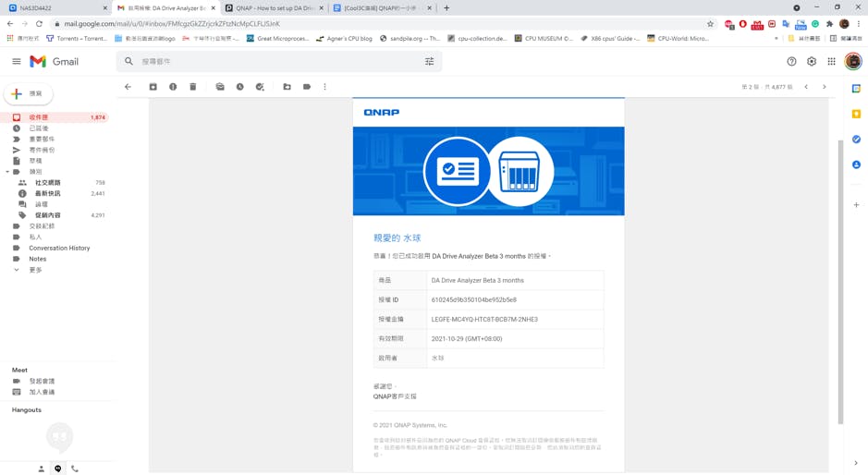Click the Compose button
Viewport: 868px width, 475px height.
coord(28,93)
